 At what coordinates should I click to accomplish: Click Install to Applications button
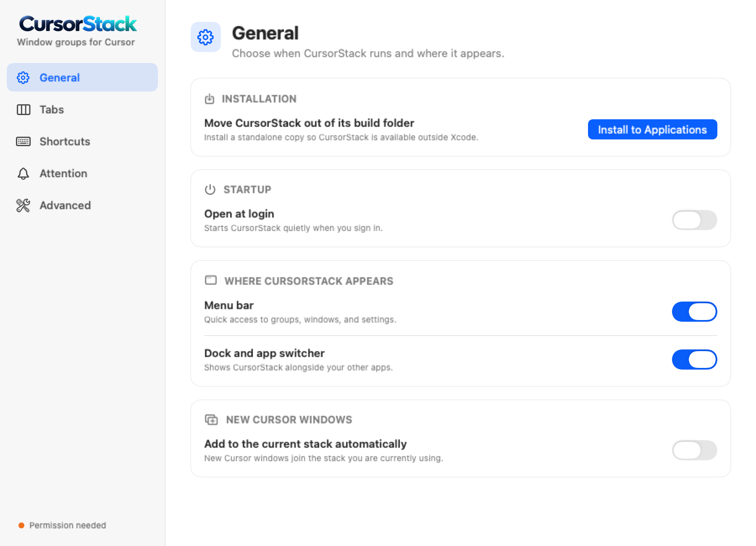point(653,129)
